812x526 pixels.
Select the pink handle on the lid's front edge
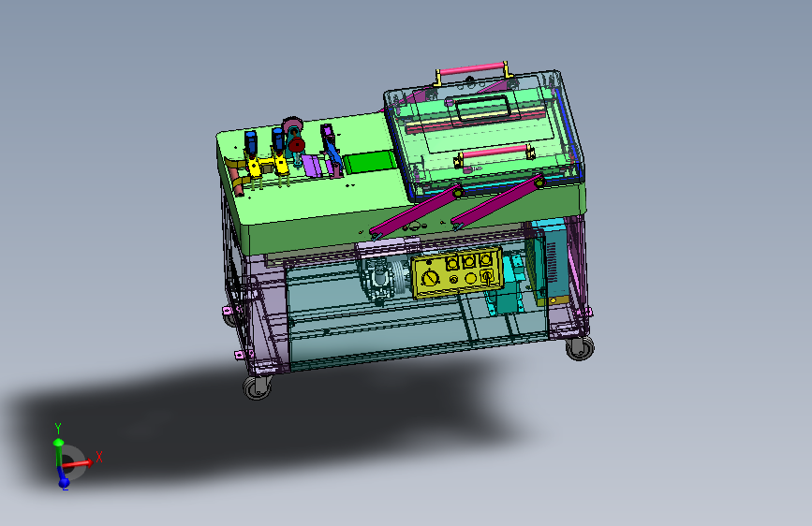point(495,153)
